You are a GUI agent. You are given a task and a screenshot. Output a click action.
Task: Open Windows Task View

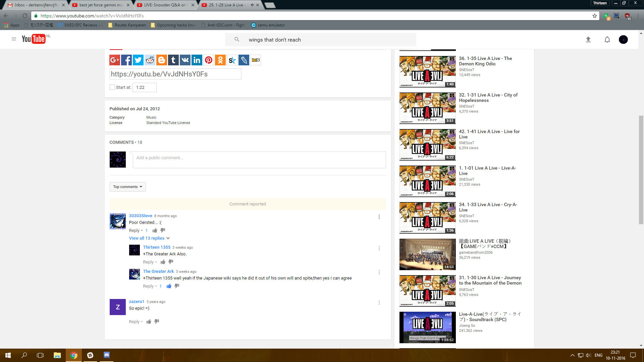click(40, 355)
